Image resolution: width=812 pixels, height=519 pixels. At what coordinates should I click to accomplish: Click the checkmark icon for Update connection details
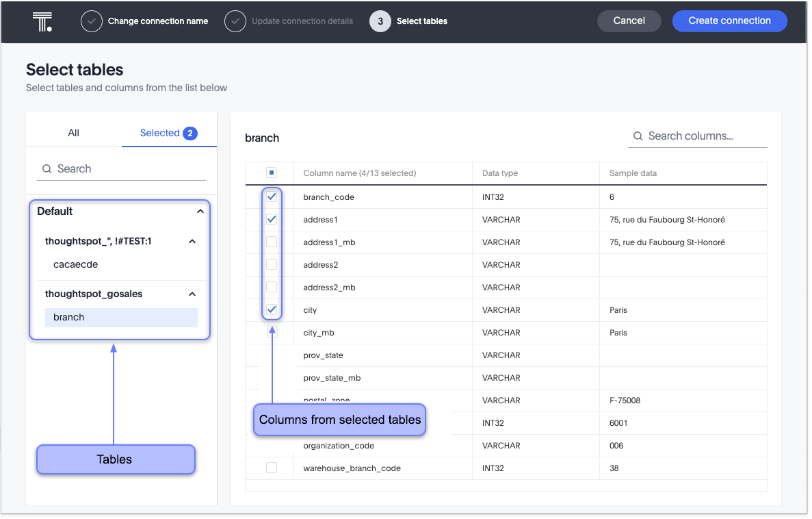[x=235, y=21]
